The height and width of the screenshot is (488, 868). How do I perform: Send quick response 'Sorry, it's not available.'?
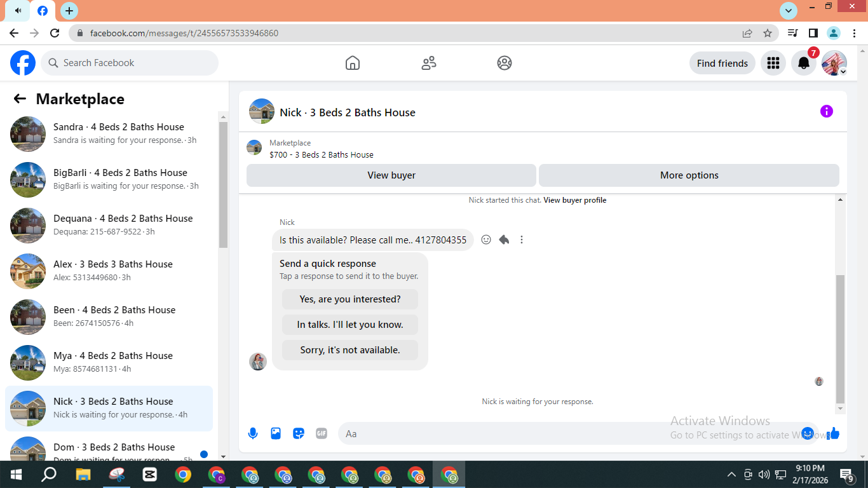coord(350,350)
